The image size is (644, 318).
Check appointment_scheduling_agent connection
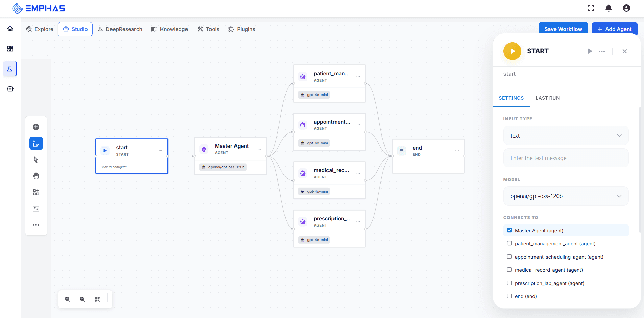tap(509, 257)
